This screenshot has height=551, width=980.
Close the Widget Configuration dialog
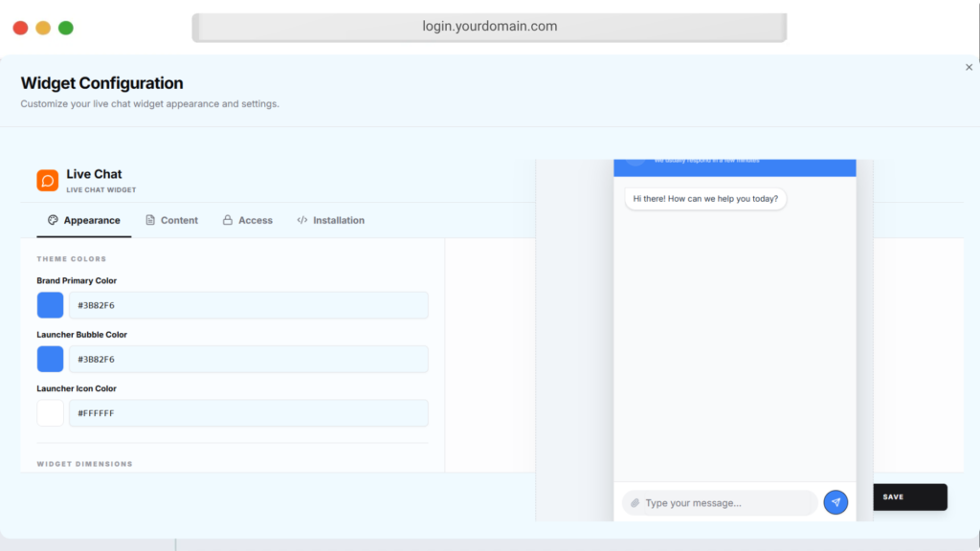[969, 67]
